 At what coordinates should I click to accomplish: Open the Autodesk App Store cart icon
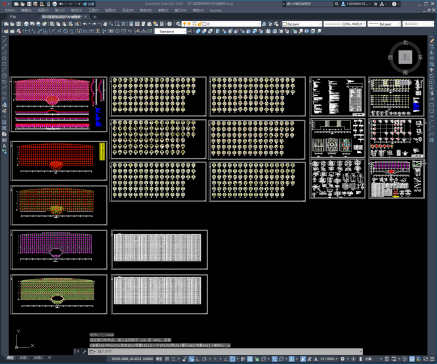(376, 4)
